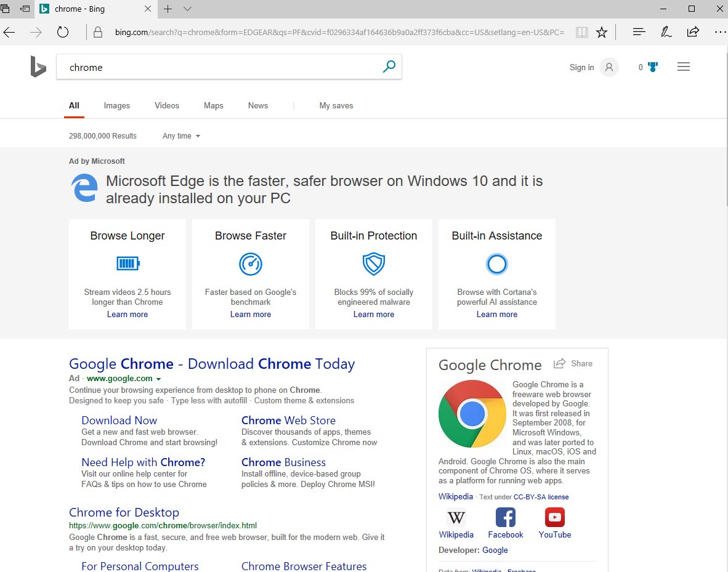Open the My saves tab
This screenshot has width=728, height=572.
(x=336, y=106)
